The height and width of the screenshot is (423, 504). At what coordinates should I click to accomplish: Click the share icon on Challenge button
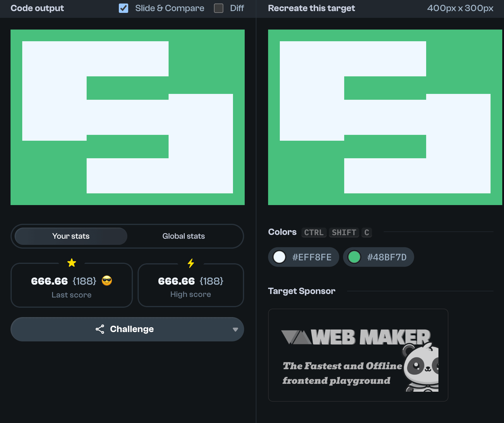point(100,329)
